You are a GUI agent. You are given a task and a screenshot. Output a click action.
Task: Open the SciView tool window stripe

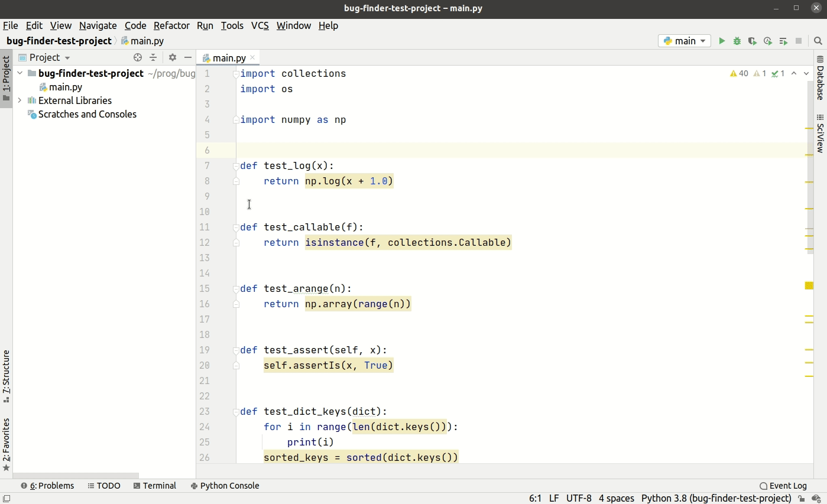(820, 134)
